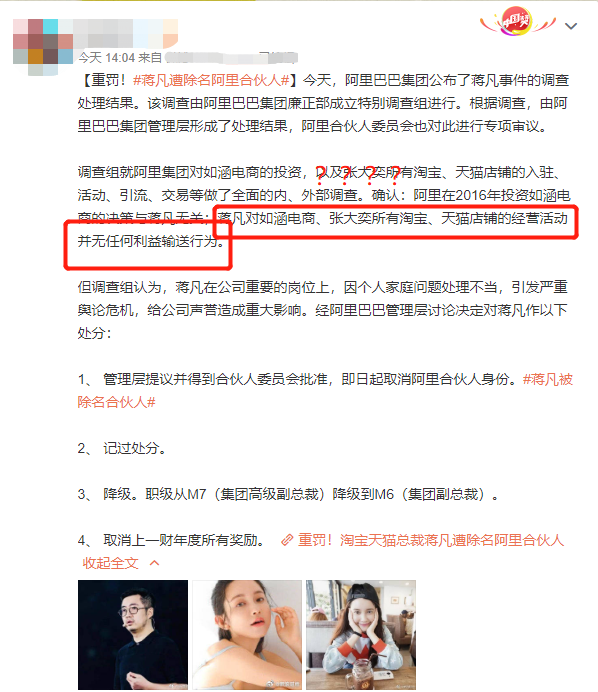Click item 2 记过处分 line
The image size is (598, 692).
pyautogui.click(x=122, y=448)
